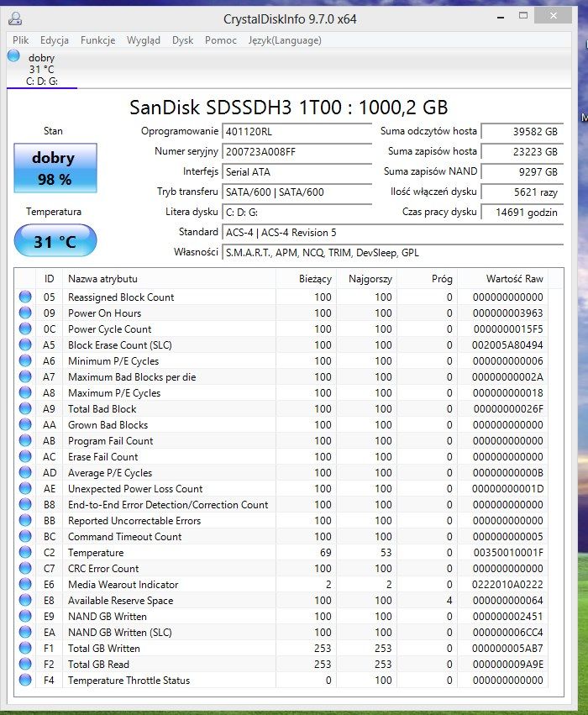
Task: Open the Wygląd menu
Action: pos(143,40)
